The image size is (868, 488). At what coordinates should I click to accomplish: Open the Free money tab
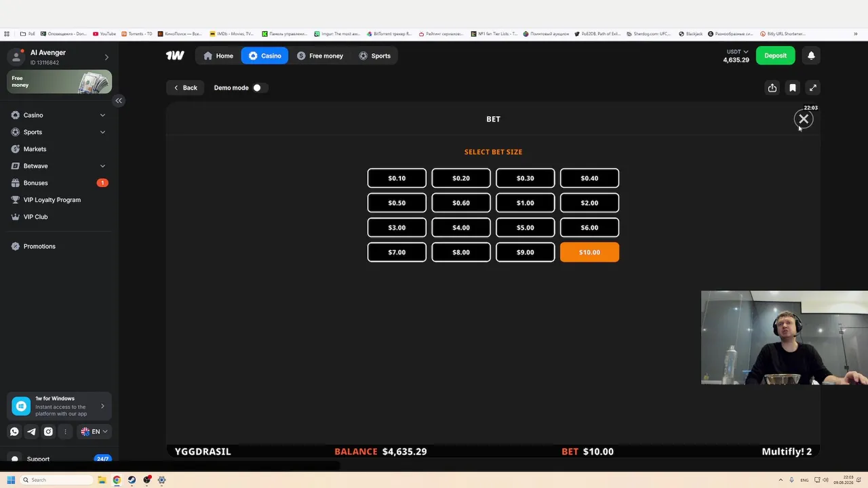(320, 56)
